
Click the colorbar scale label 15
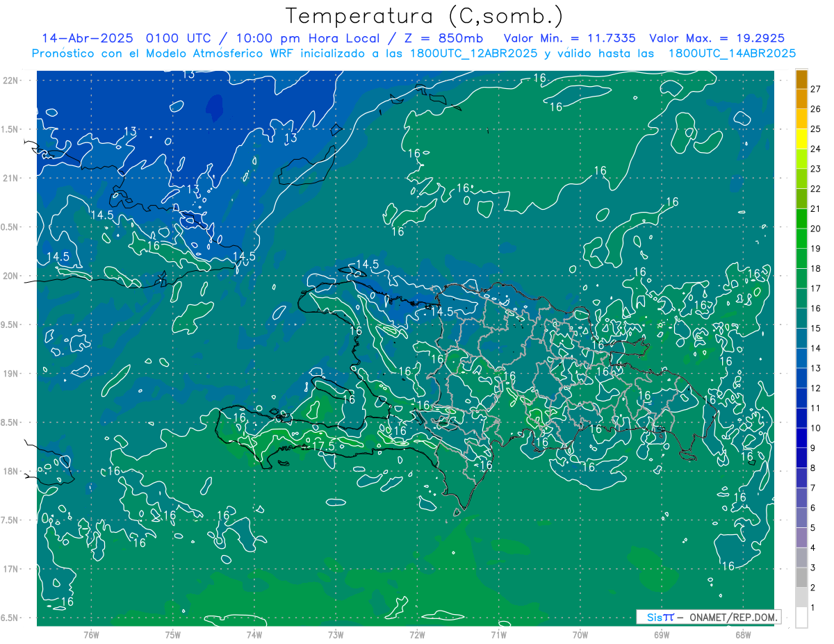[815, 329]
